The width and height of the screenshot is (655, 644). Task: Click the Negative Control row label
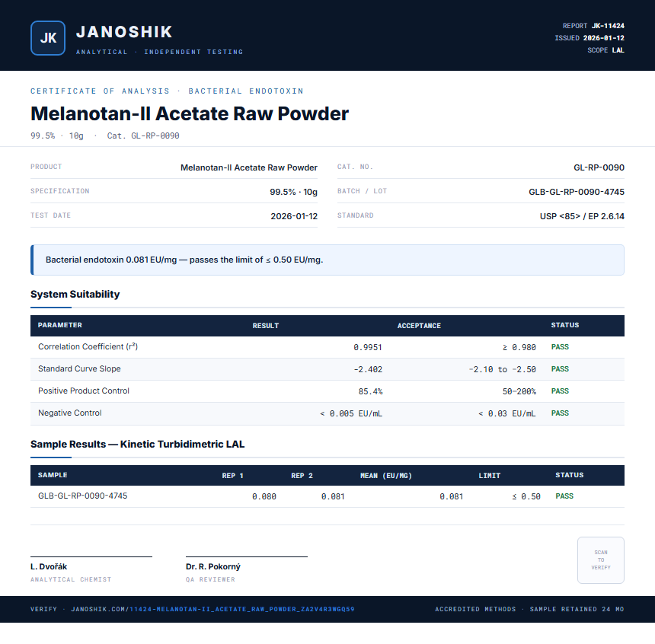70,413
